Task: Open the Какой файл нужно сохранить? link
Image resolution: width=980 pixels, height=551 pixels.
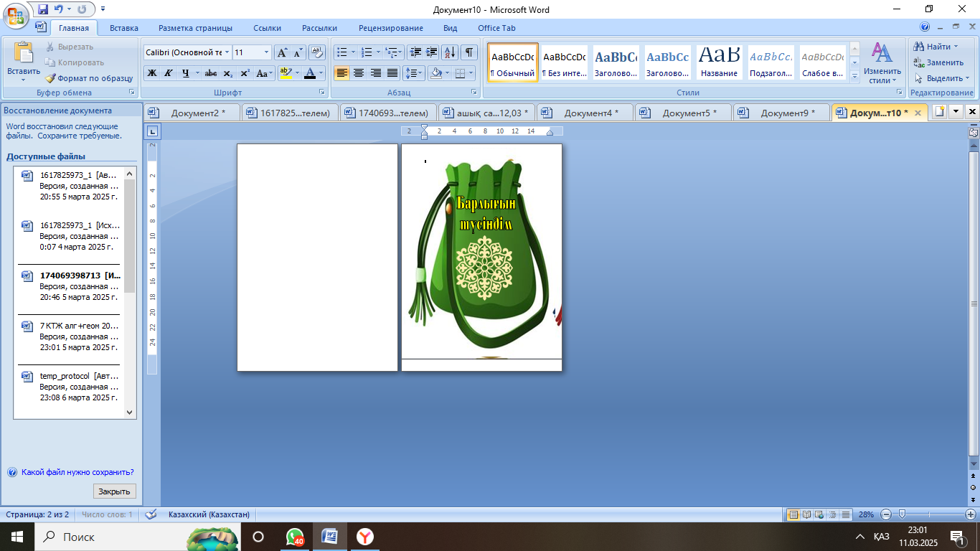Action: click(77, 472)
